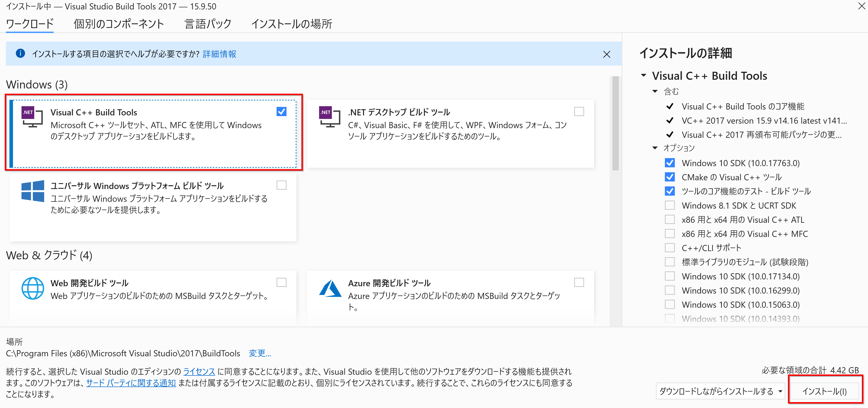Viewport: 868px width, 408px height.
Task: Collapse the Visual C++ Build Tools details tree
Action: (644, 76)
